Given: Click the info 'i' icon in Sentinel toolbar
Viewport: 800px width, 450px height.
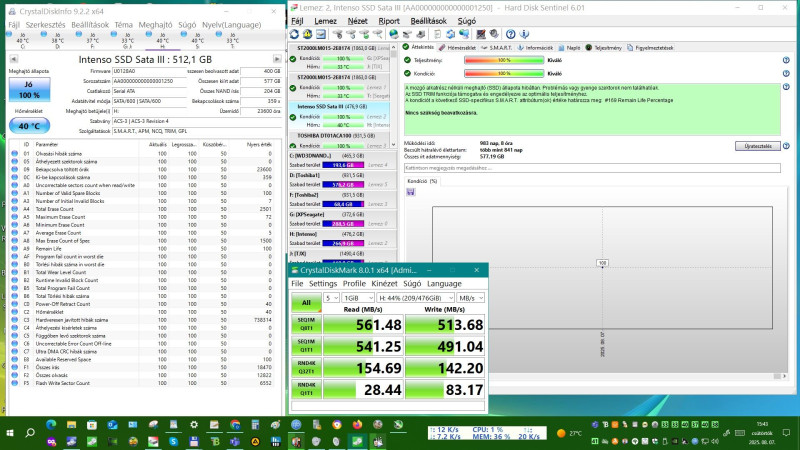Looking at the screenshot, I should [524, 34].
